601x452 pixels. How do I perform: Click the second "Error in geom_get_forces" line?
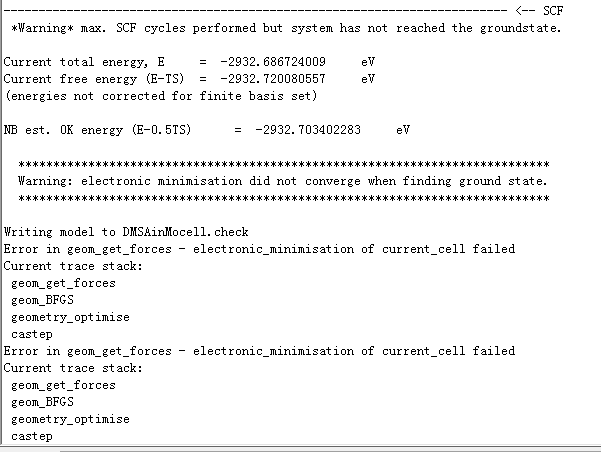259,351
